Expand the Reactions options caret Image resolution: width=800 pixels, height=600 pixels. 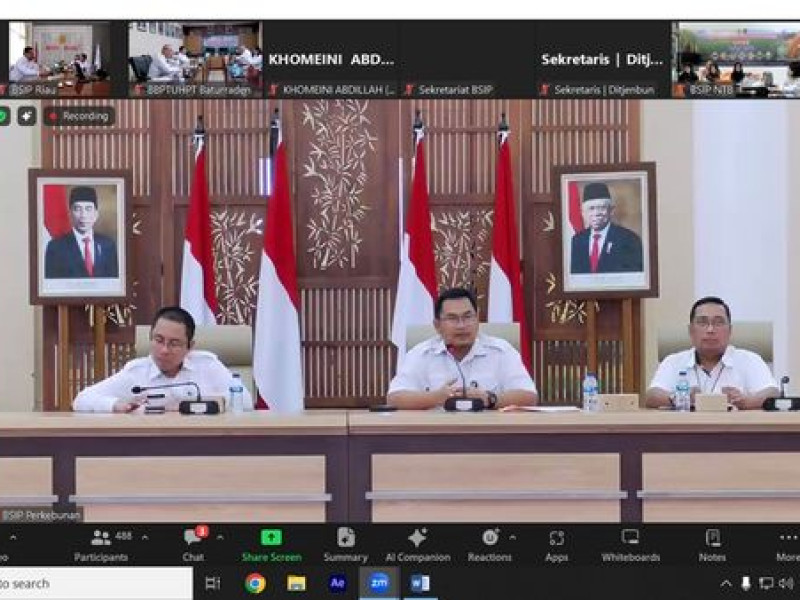(x=513, y=537)
